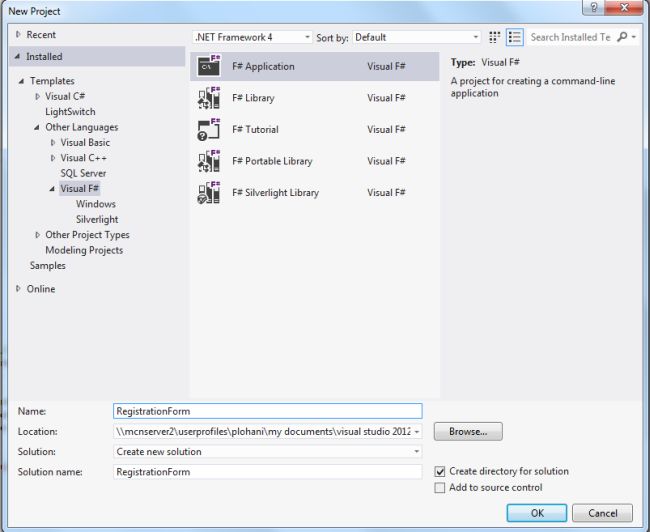The height and width of the screenshot is (532, 650).
Task: Click the Search Installed Templates field
Action: click(x=570, y=37)
